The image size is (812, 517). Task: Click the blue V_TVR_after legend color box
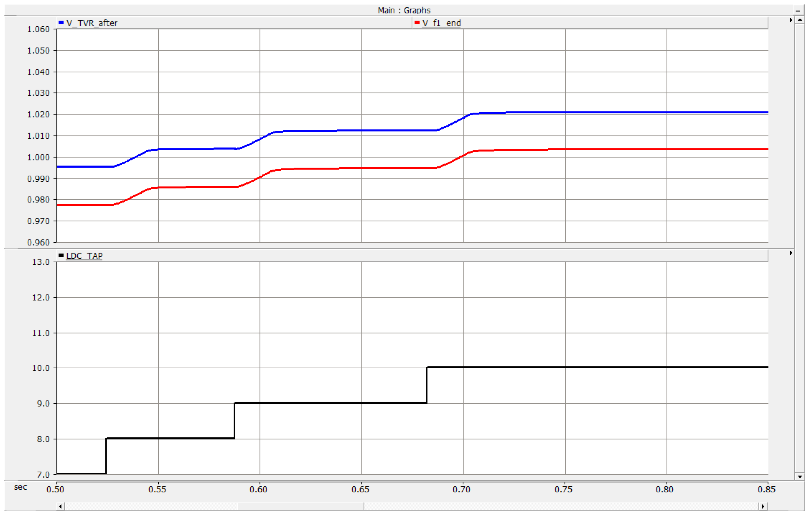click(61, 23)
